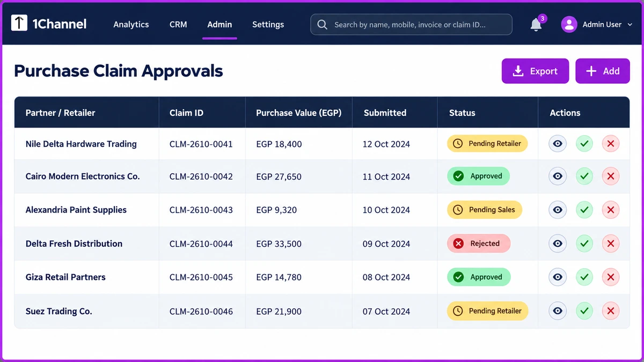
Task: Approve the Nile Delta Hardware Trading claim
Action: tap(584, 144)
